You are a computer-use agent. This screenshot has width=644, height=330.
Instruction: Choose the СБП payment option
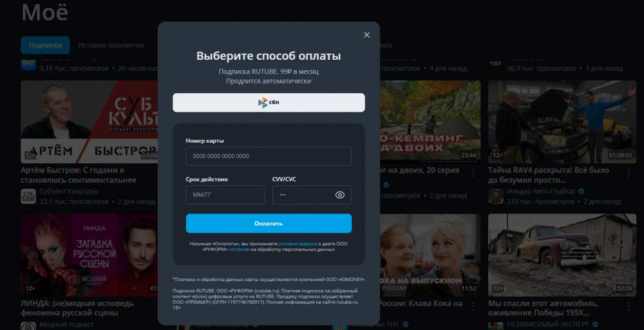click(x=269, y=102)
